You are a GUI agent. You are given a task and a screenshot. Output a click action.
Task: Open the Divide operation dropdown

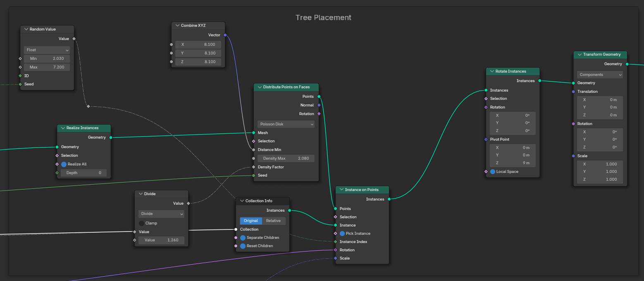[161, 214]
